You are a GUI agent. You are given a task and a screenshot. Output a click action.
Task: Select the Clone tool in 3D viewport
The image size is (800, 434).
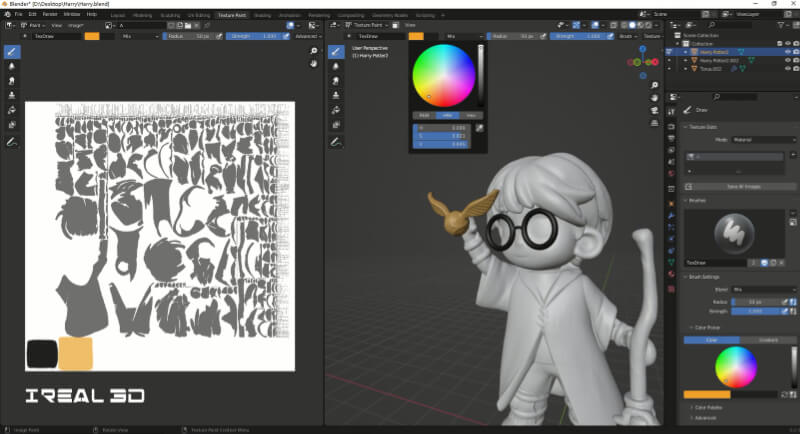(336, 95)
